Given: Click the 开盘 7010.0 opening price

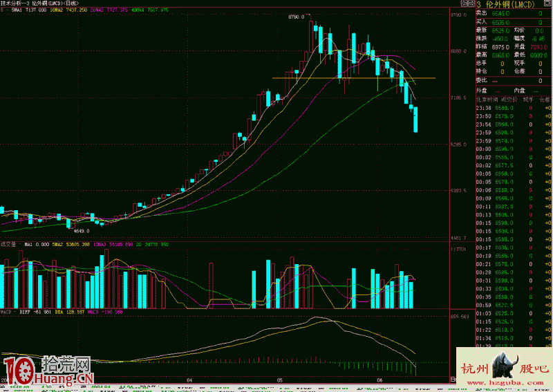Looking at the screenshot, I should (x=538, y=47).
